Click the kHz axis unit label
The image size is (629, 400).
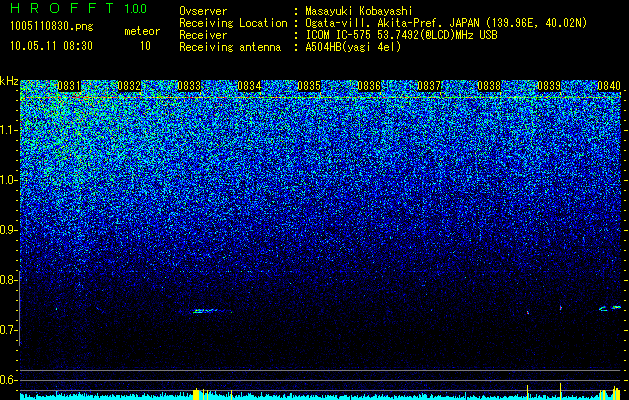coord(9,81)
